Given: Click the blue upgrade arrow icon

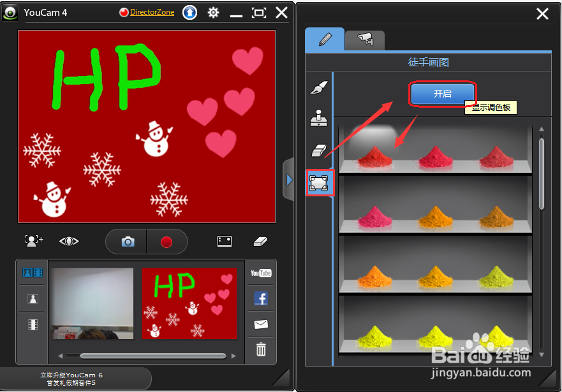Looking at the screenshot, I should point(189,13).
